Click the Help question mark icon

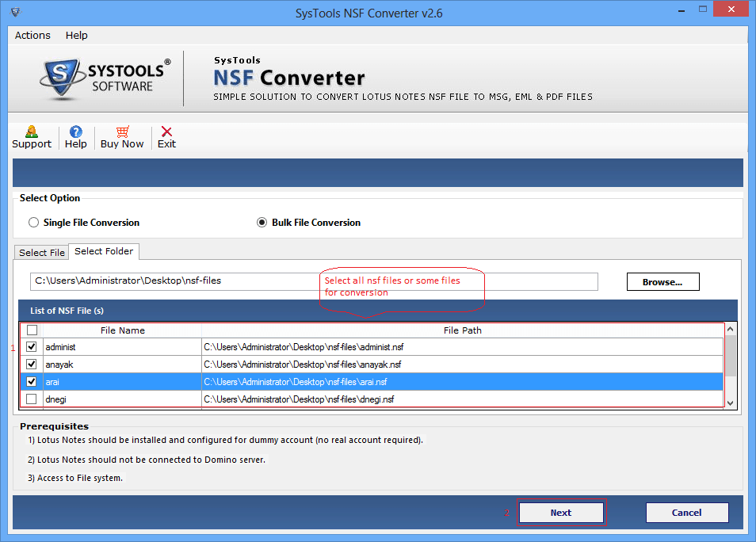click(x=76, y=132)
